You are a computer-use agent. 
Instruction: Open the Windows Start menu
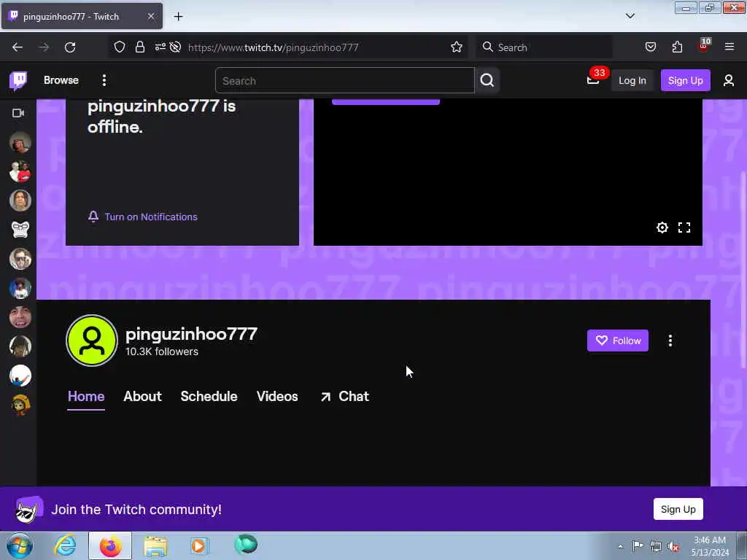pyautogui.click(x=20, y=545)
